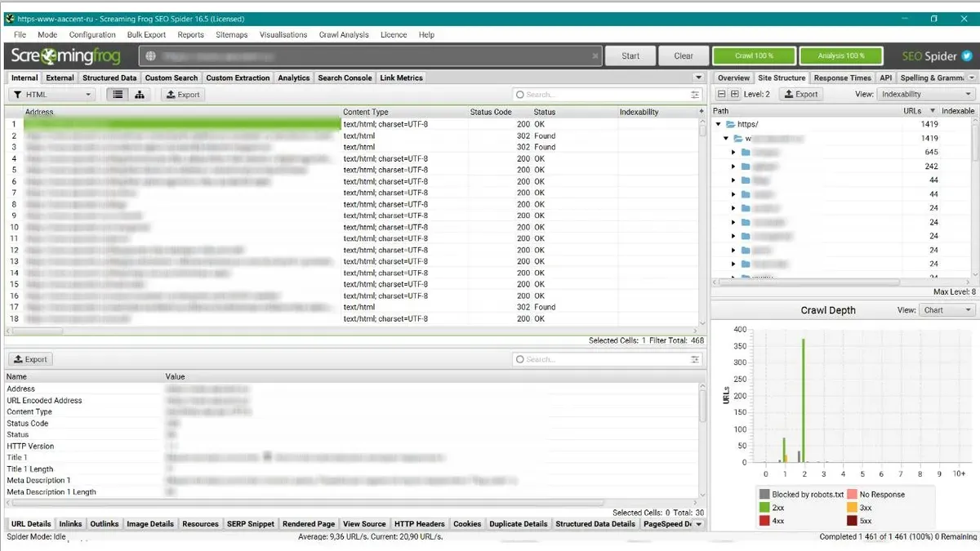Collapse the second-level domain tree node
Screen dimensions: 980x551
point(726,139)
